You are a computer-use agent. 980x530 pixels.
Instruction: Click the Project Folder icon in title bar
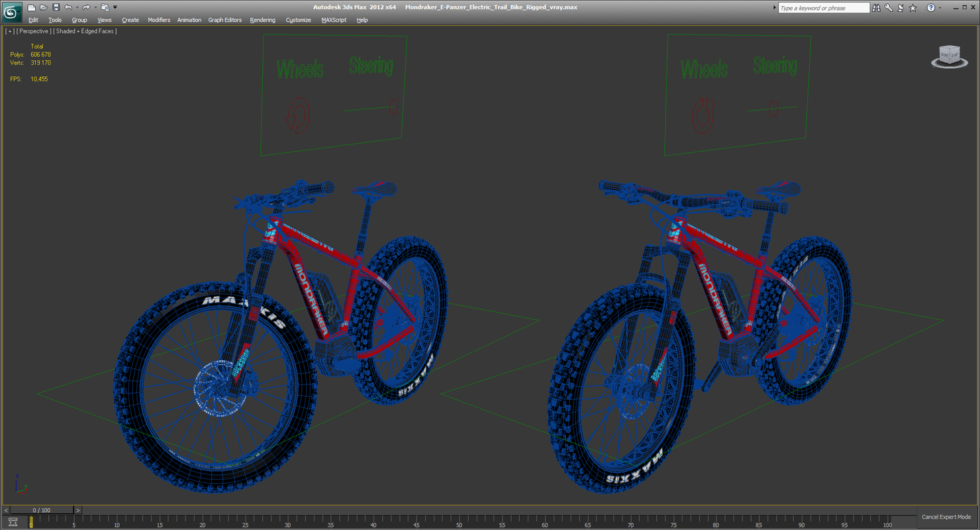pyautogui.click(x=105, y=7)
